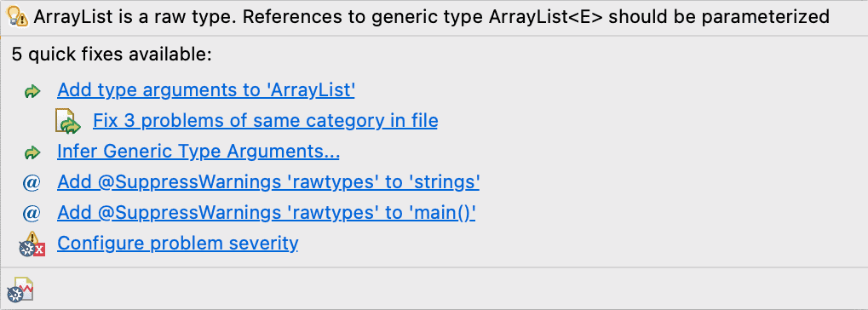868x310 pixels.
Task: Open Infer Generic Type Arguments... quick fix
Action: [x=198, y=151]
